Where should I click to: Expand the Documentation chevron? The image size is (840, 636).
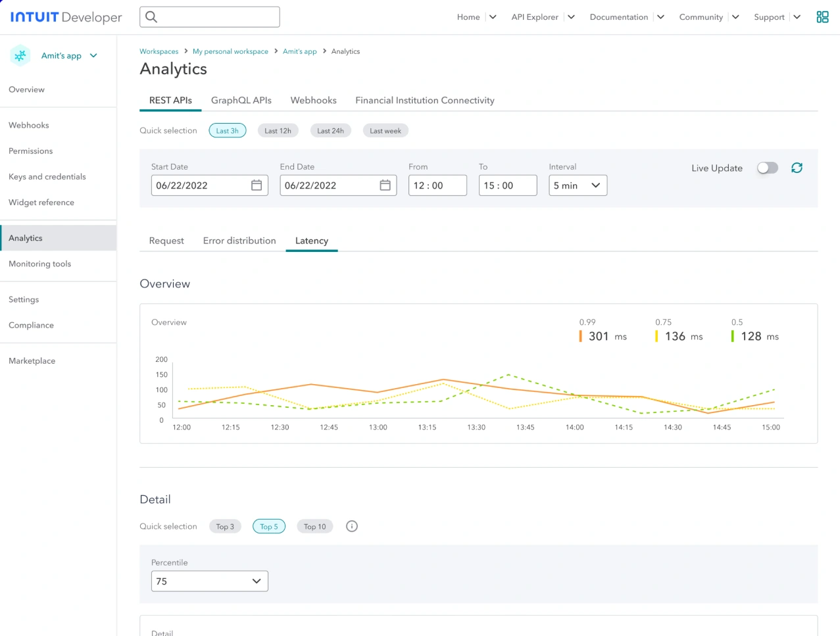[660, 17]
